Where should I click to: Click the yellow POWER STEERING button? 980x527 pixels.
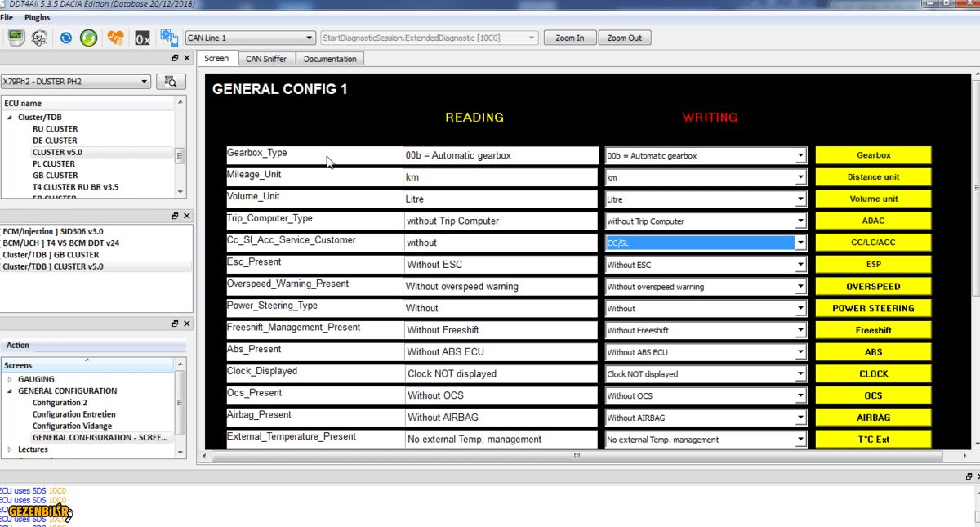pyautogui.click(x=873, y=308)
